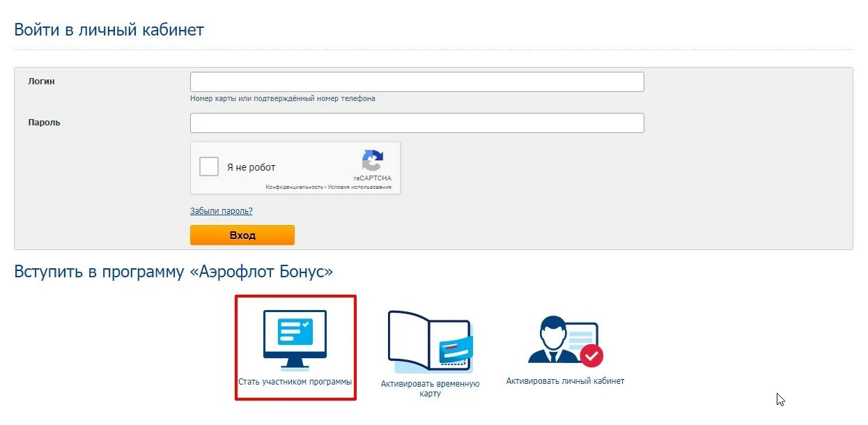Click the 'Вступить в программу «Аэрофлот Бонус»' heading
This screenshot has height=425, width=868.
tap(173, 272)
